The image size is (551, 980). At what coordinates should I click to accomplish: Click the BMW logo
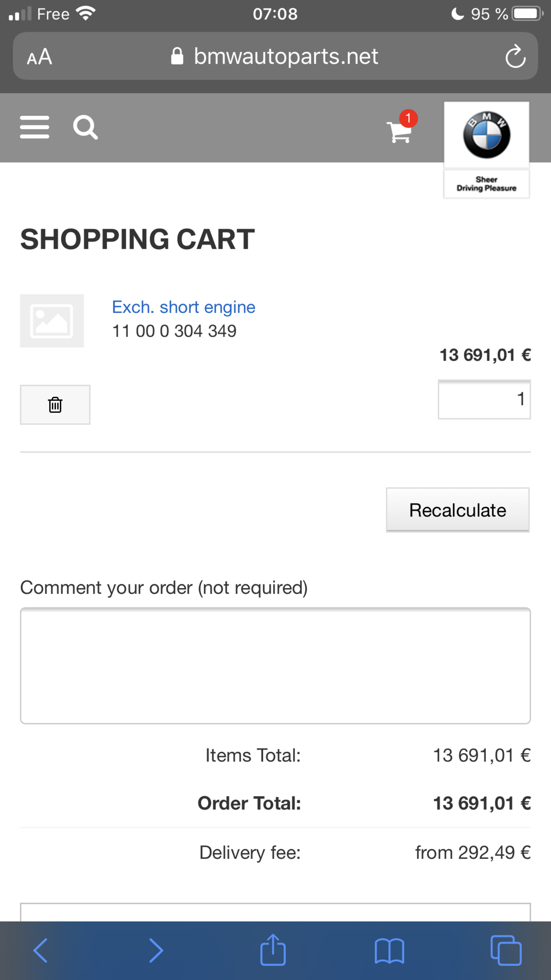pyautogui.click(x=486, y=135)
